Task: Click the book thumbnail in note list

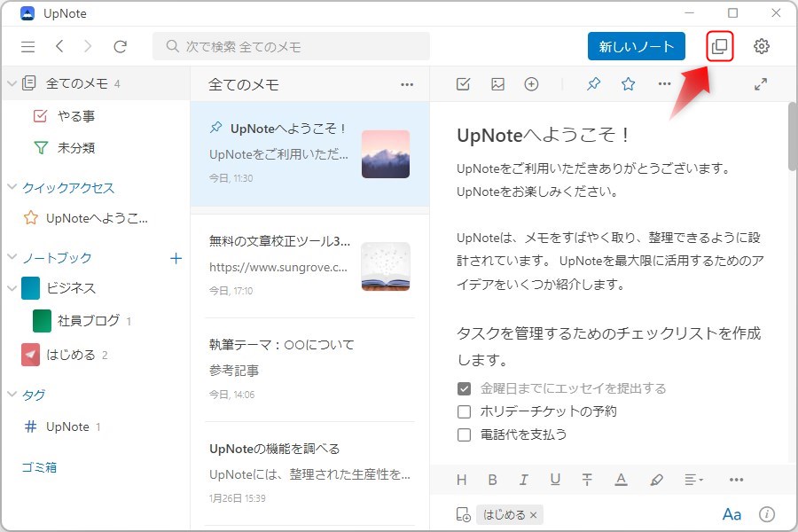Action: pyautogui.click(x=386, y=266)
